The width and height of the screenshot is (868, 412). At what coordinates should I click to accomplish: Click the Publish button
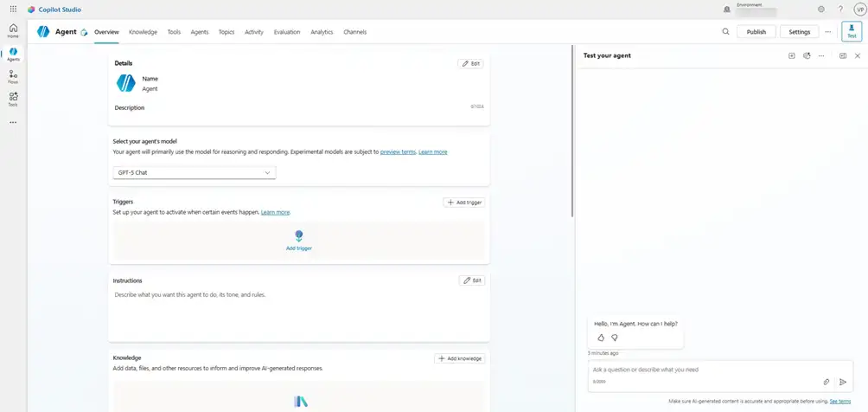pos(756,32)
